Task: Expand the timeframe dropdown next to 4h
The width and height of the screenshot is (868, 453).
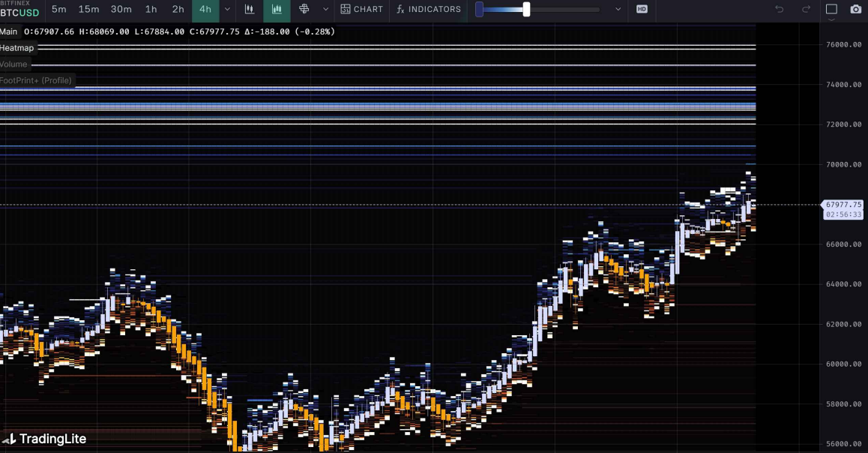Action: pos(227,9)
